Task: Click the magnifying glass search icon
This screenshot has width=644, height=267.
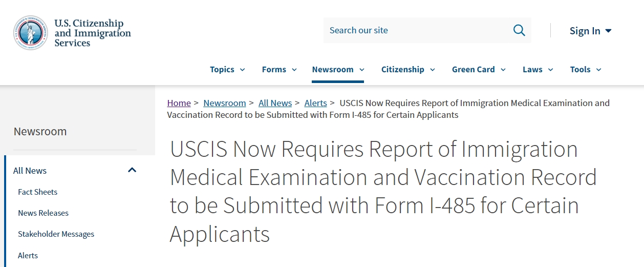Action: (519, 30)
